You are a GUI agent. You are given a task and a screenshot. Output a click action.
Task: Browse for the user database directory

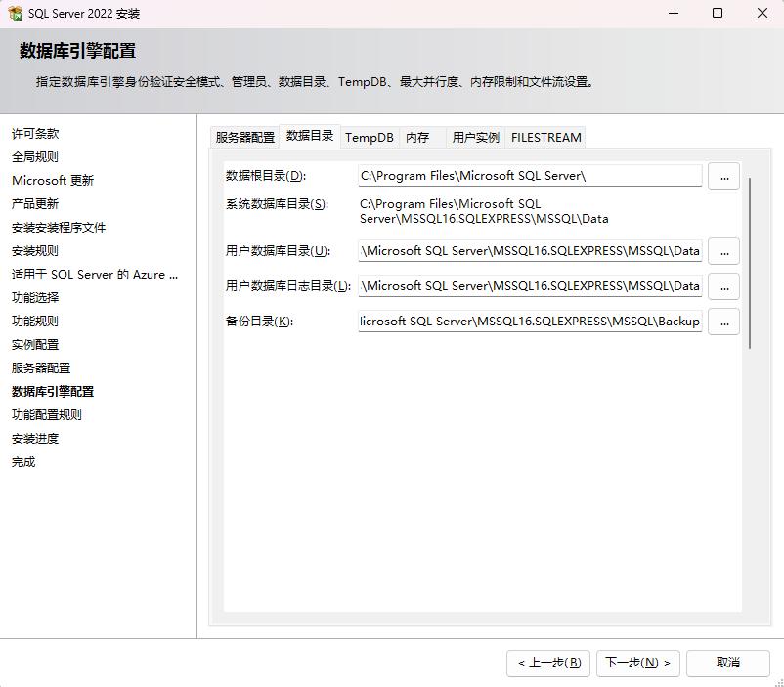pyautogui.click(x=723, y=251)
